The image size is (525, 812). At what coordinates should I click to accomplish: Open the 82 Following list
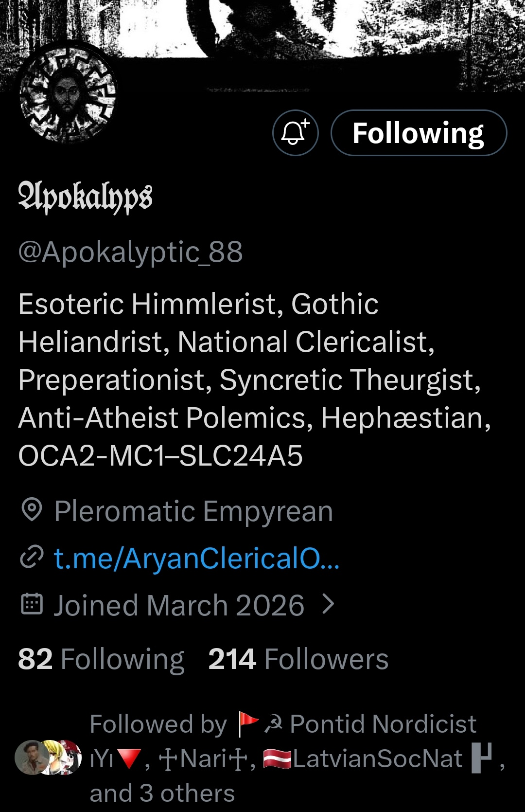point(101,659)
